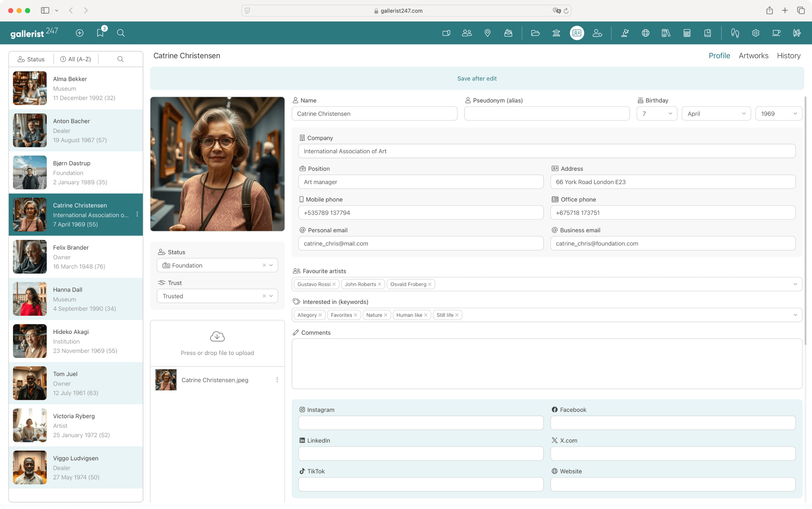Click the bookmark icon with badge 3
The width and height of the screenshot is (812, 509).
click(x=100, y=33)
